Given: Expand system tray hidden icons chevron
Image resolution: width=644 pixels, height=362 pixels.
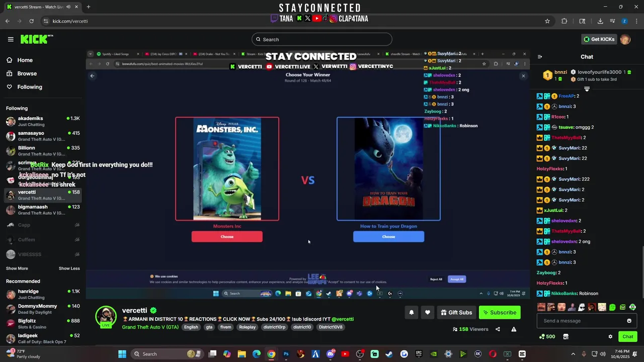Looking at the screenshot, I should tap(573, 354).
